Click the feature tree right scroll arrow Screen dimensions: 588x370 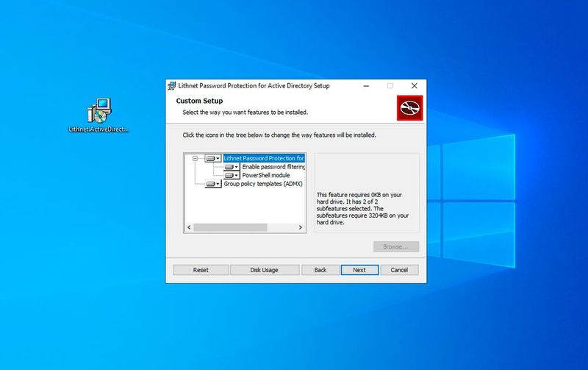301,227
